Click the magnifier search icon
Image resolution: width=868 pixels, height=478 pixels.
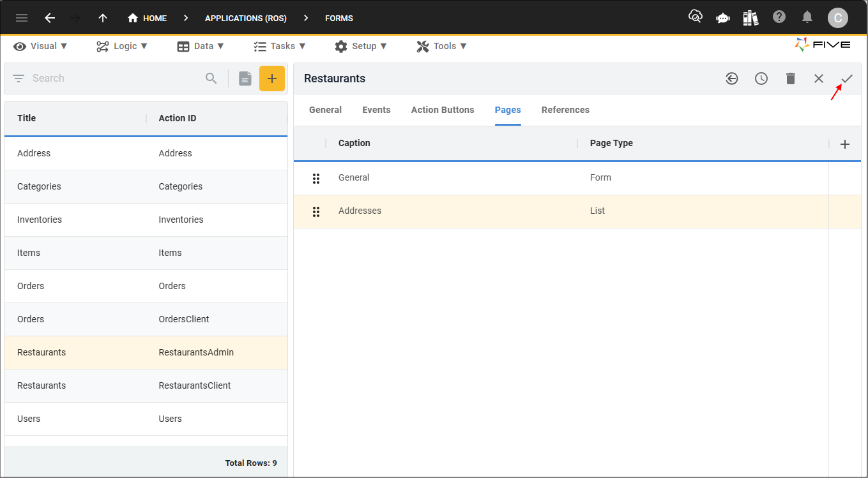[211, 78]
